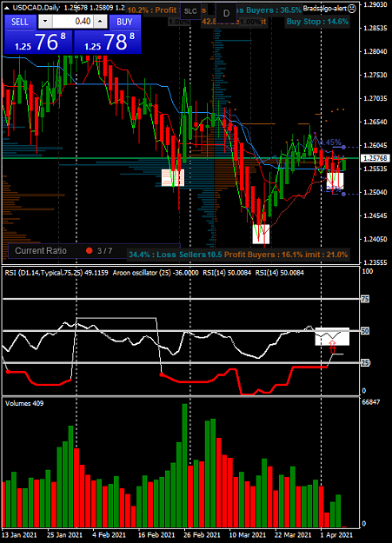This screenshot has width=392, height=543.
Task: Click the 'RSI (D1,14,Typical,75,25) 49.1159' indicator label
Action: pos(56,273)
